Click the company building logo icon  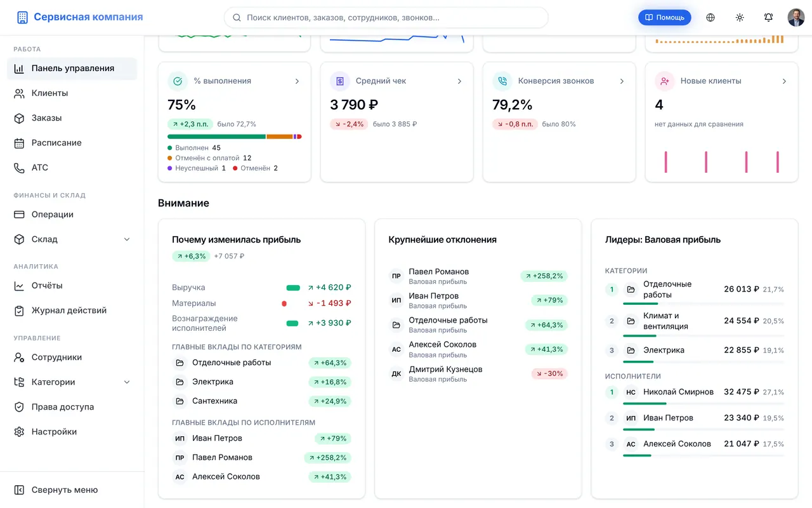point(22,18)
